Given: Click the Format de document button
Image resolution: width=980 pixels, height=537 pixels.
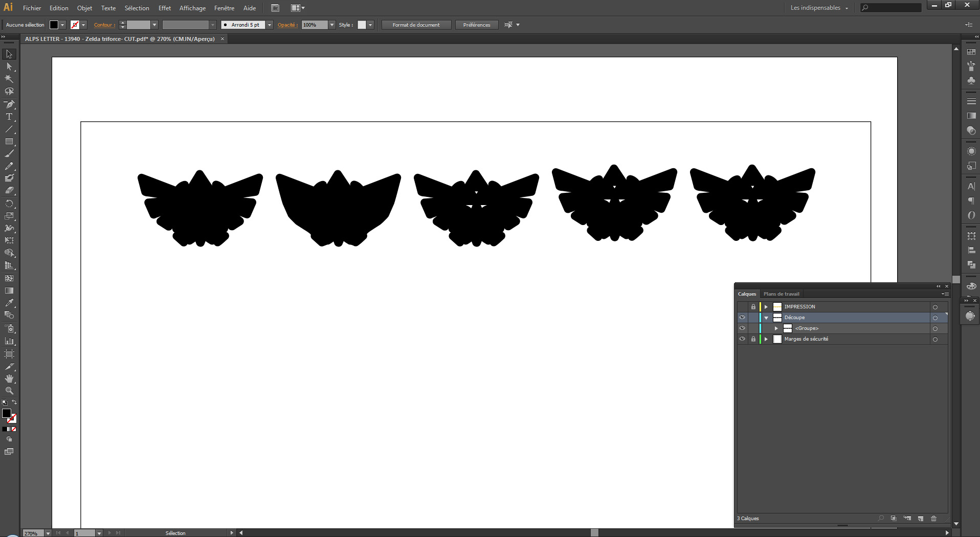Looking at the screenshot, I should click(416, 25).
